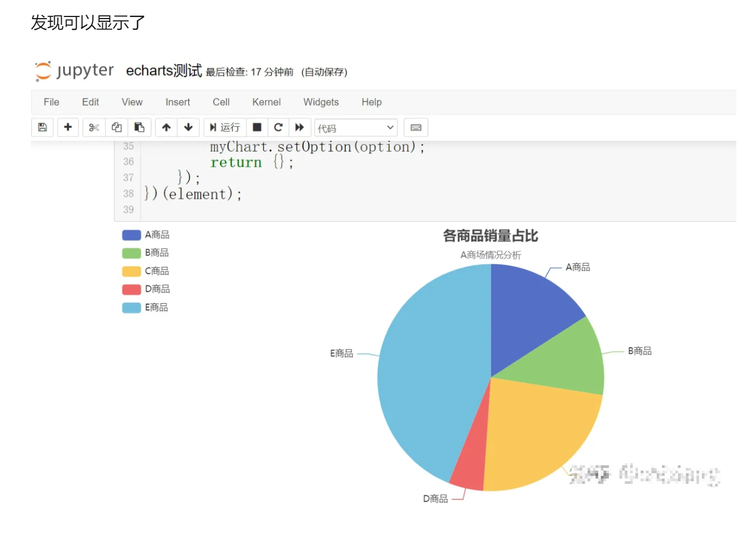Move the cell down with the down arrow
756x536 pixels.
(x=188, y=127)
